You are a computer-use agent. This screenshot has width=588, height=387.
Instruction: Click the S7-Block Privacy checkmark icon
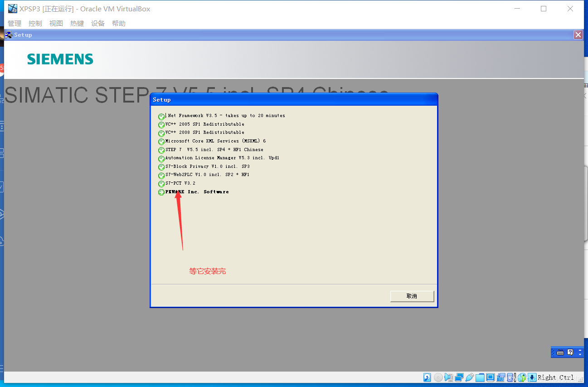(x=161, y=167)
